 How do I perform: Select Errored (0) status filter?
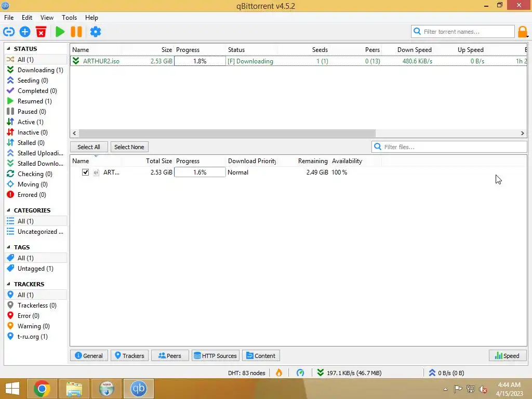pos(36,195)
